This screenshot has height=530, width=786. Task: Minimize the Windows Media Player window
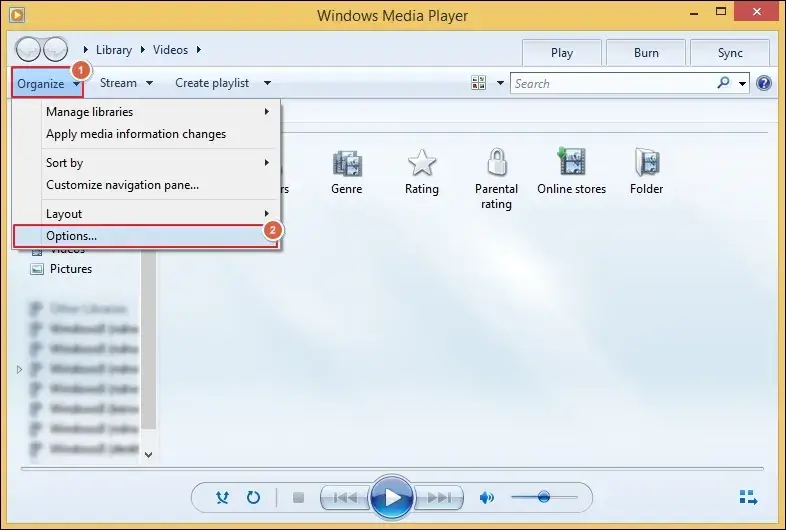pos(694,13)
